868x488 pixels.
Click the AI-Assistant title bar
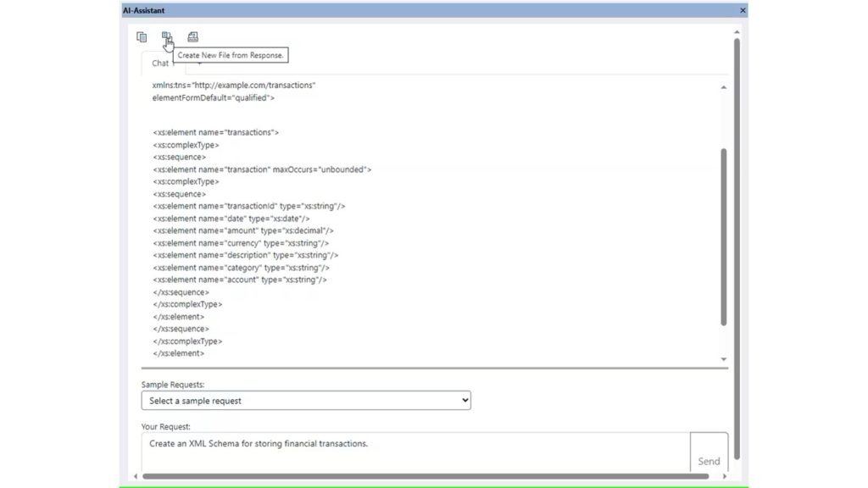424,10
